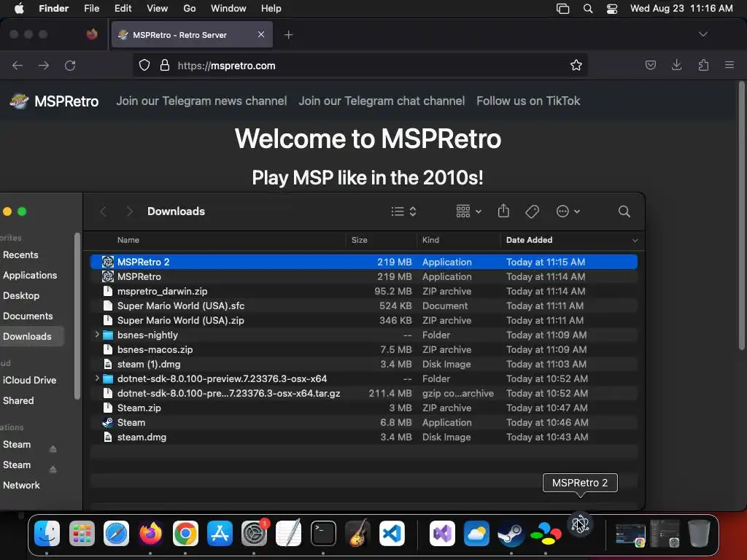Open the Go menu

190,9
